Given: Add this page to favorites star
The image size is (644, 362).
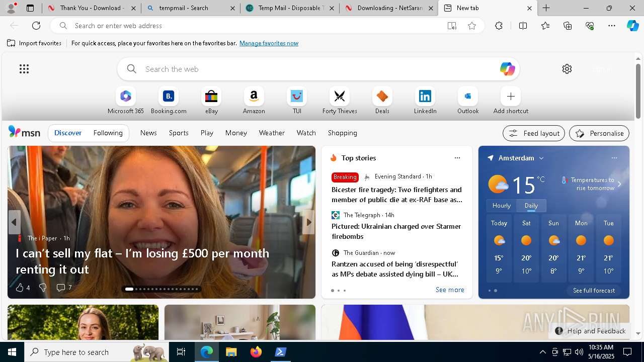Looking at the screenshot, I should coord(472,26).
